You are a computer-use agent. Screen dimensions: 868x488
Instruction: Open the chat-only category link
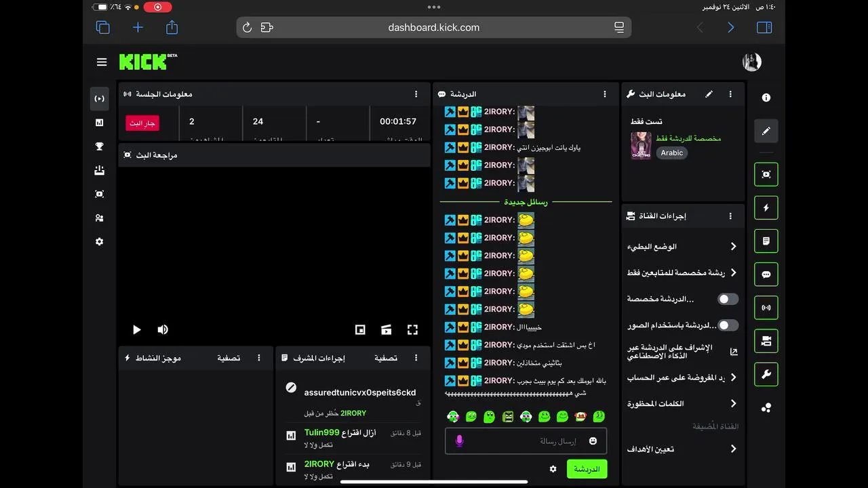point(688,138)
